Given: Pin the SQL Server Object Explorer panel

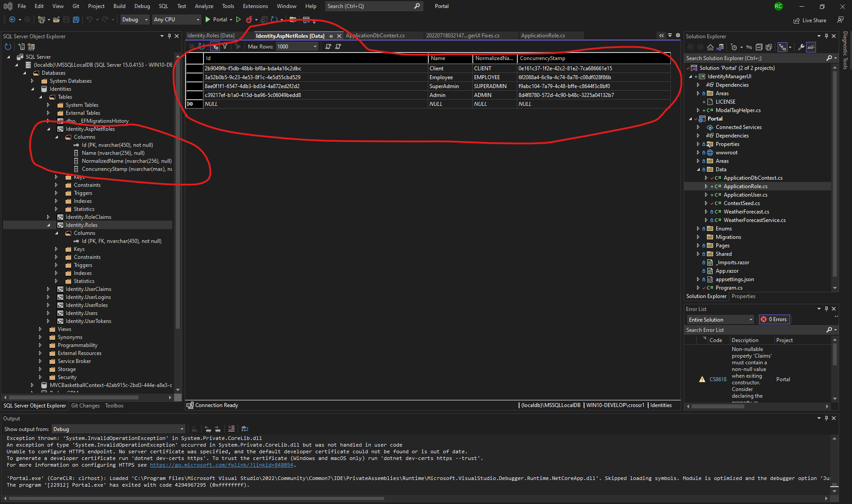Looking at the screenshot, I should (169, 36).
